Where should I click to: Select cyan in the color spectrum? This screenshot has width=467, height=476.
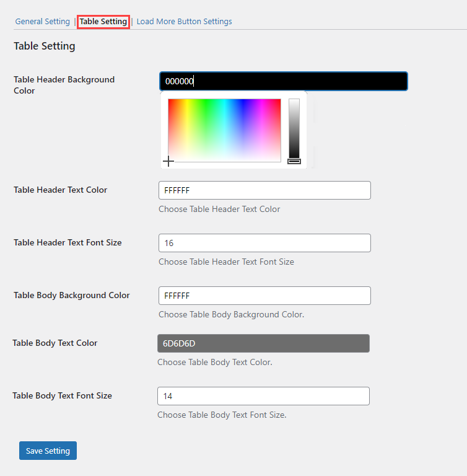click(x=225, y=104)
